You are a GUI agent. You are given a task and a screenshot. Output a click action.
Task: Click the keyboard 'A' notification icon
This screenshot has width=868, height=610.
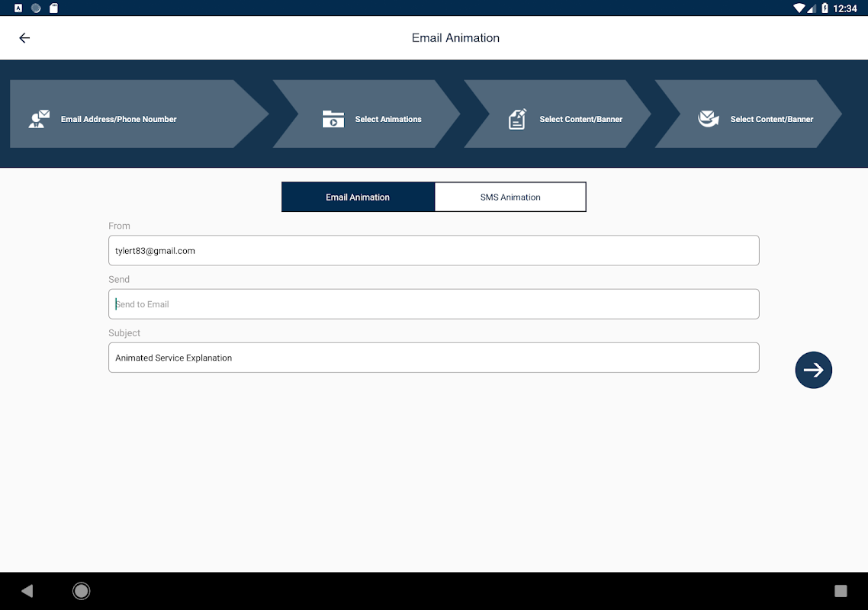click(x=18, y=8)
